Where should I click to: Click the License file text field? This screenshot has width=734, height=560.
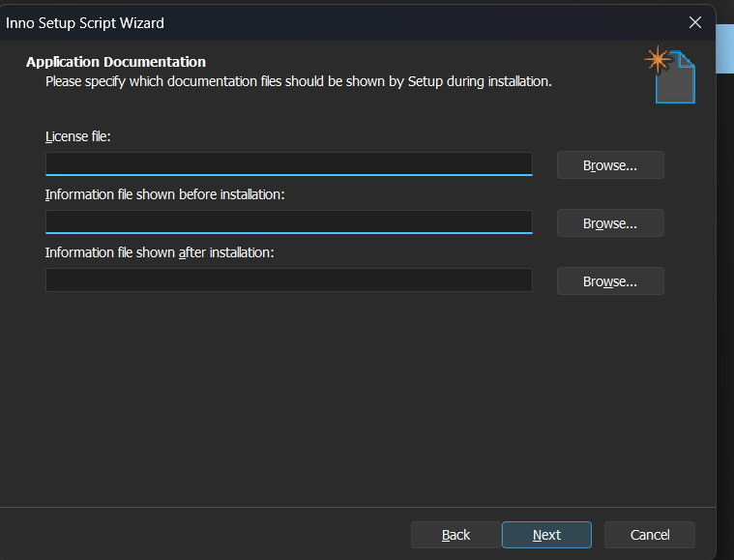click(x=289, y=163)
